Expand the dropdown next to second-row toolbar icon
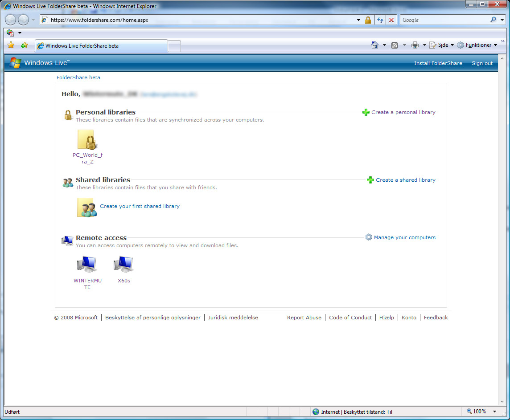This screenshot has height=420, width=510. 20,33
